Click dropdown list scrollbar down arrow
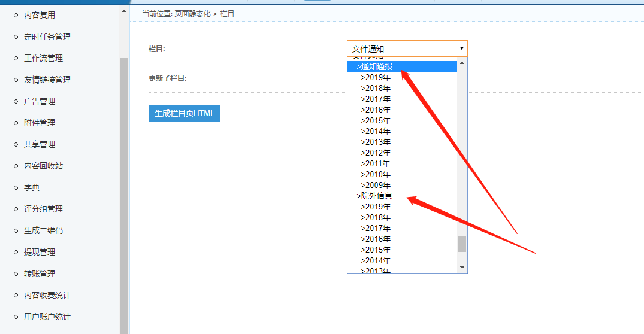 tap(462, 268)
